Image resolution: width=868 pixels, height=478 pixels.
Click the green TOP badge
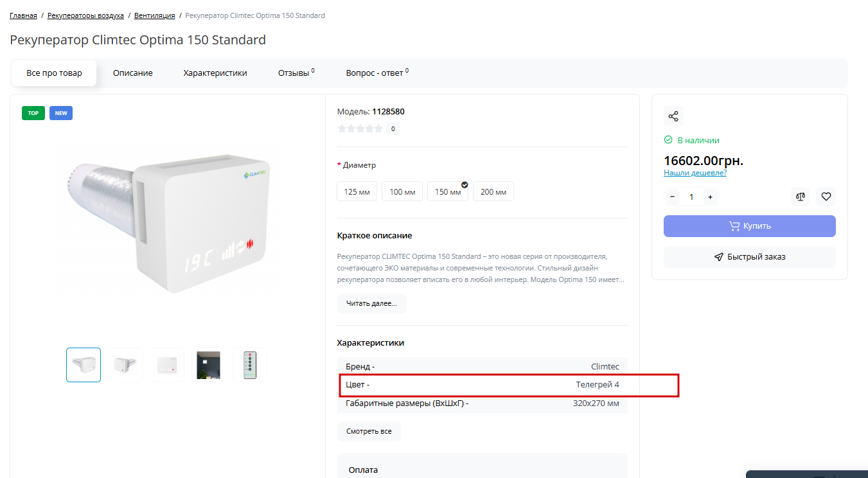(33, 113)
